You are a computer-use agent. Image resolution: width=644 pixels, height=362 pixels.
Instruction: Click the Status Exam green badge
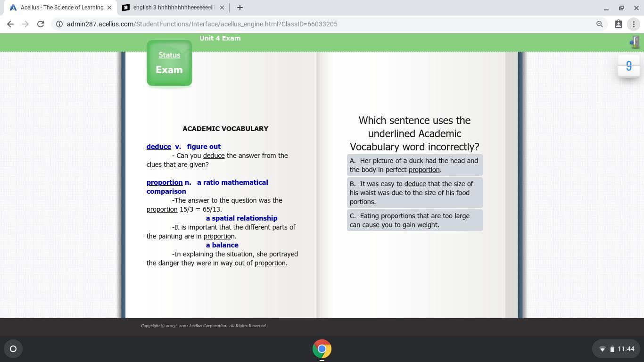[x=169, y=63]
